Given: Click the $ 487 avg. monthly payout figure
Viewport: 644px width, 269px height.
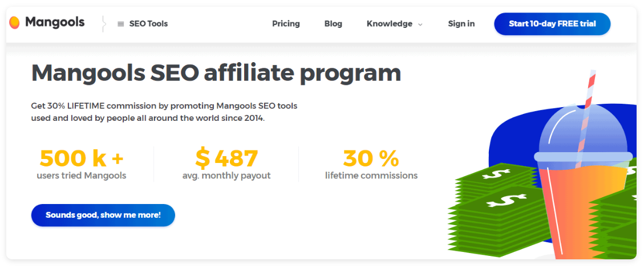Looking at the screenshot, I should coord(226,164).
